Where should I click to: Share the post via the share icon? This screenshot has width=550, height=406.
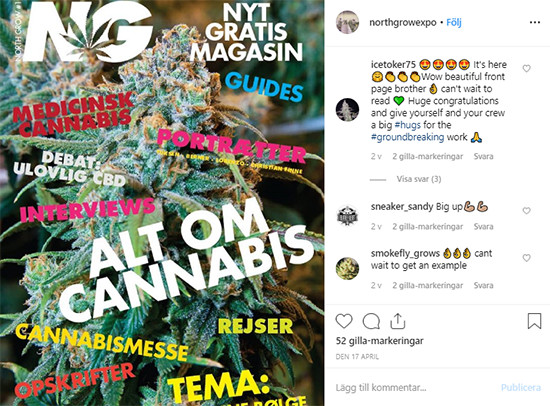pos(398,321)
